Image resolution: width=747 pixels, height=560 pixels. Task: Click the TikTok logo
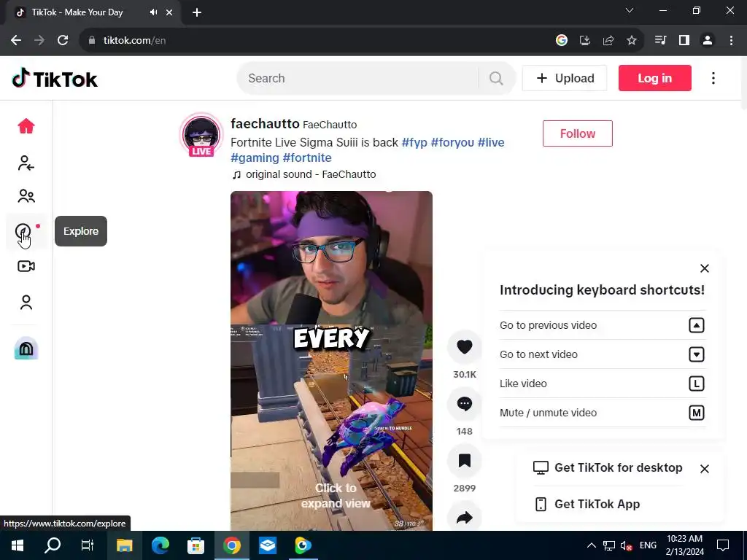pos(54,79)
